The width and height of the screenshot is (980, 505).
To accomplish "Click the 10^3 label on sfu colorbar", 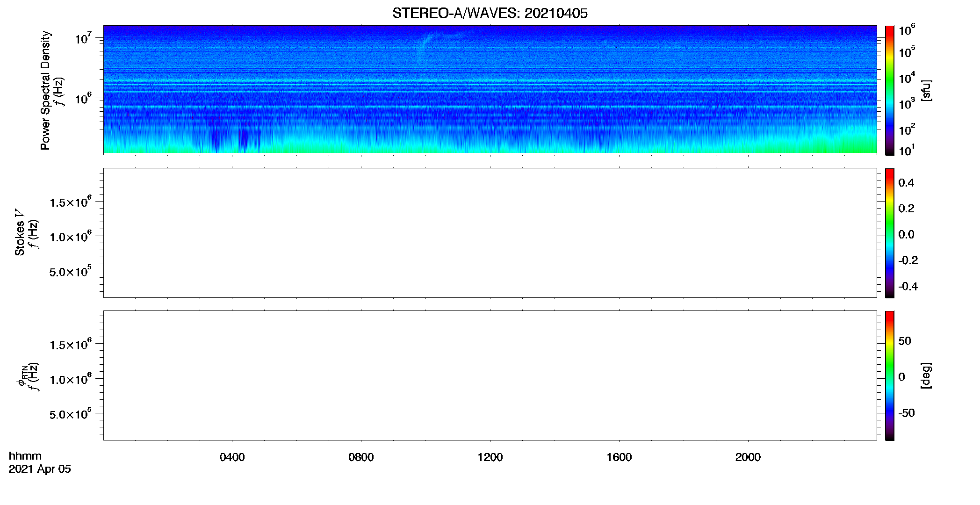I will [907, 104].
